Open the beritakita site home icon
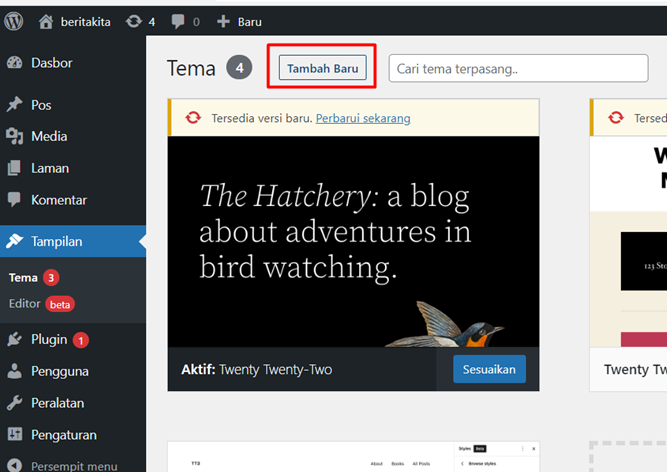The width and height of the screenshot is (667, 472). [x=46, y=21]
